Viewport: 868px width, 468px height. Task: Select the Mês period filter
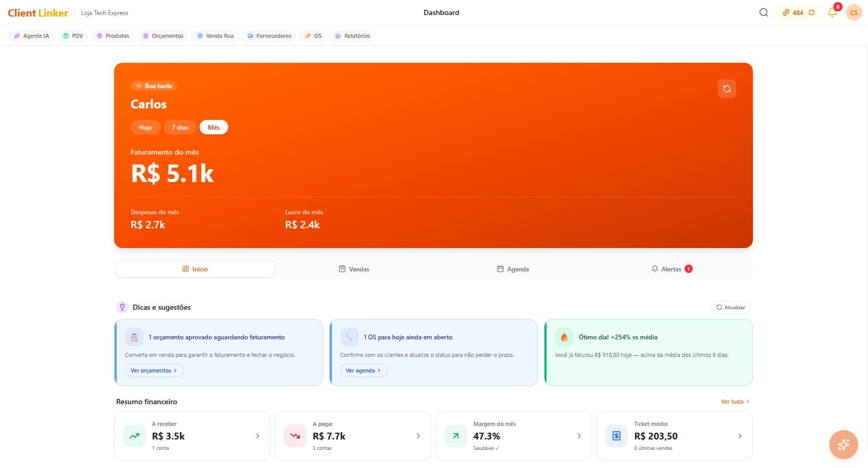tap(214, 127)
